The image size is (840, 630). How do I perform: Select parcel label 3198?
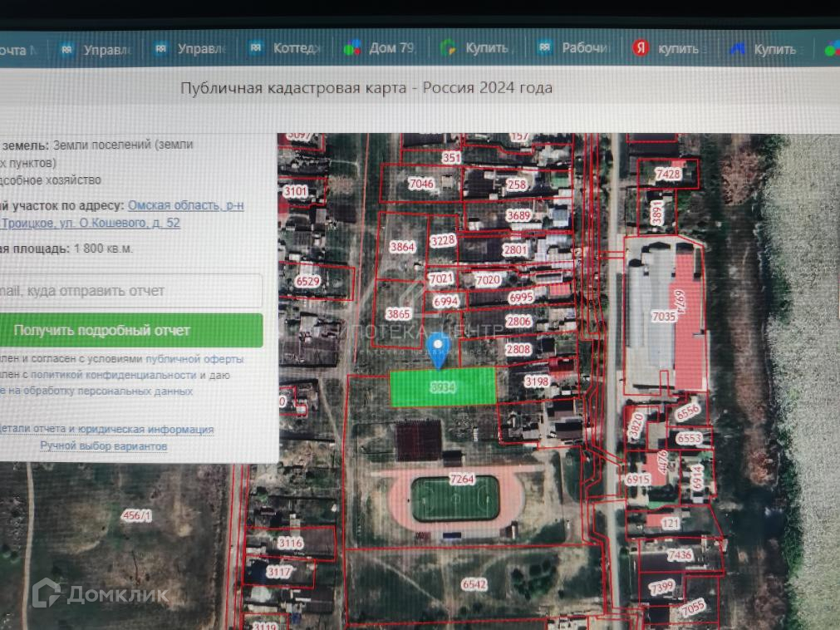(x=536, y=381)
